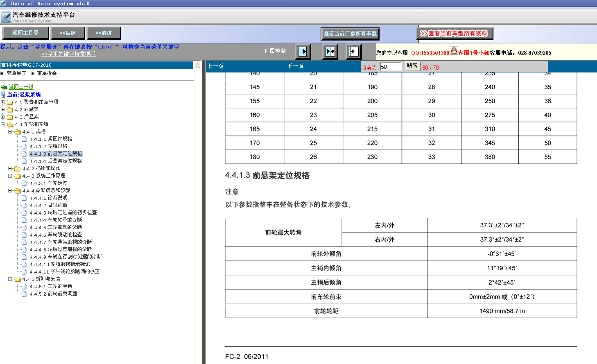Click the document icon of 4.4.3.1 车轮定位

[24, 183]
